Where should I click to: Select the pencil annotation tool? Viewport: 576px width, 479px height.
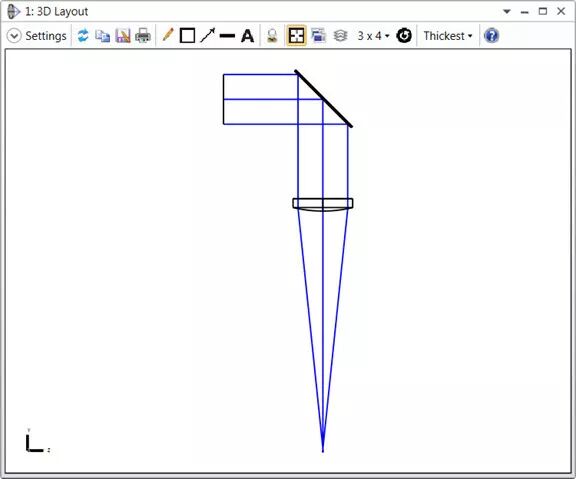point(168,35)
